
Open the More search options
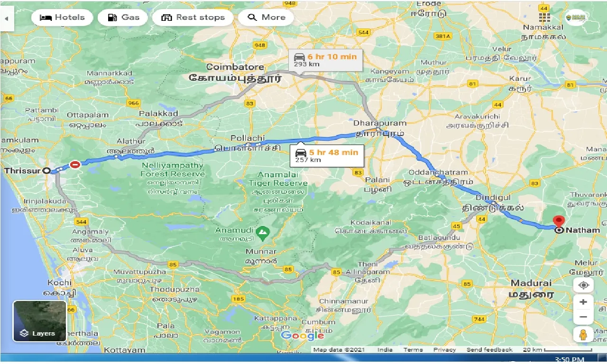(x=266, y=18)
